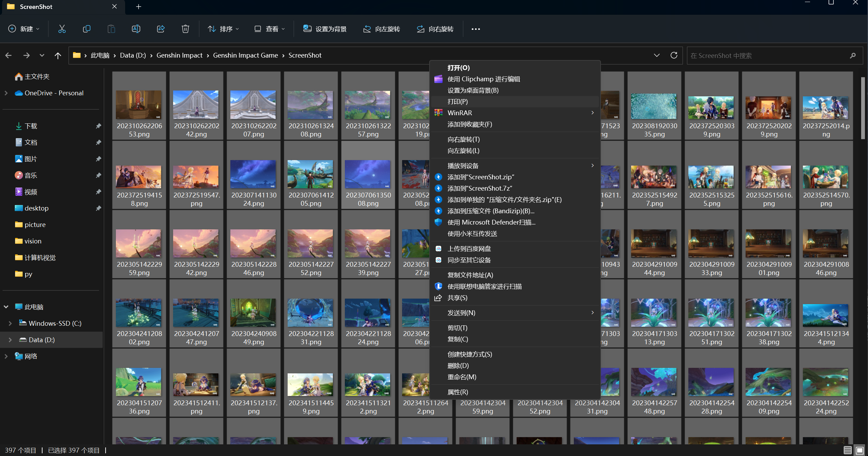Open the WinRAR submenu

pos(515,113)
